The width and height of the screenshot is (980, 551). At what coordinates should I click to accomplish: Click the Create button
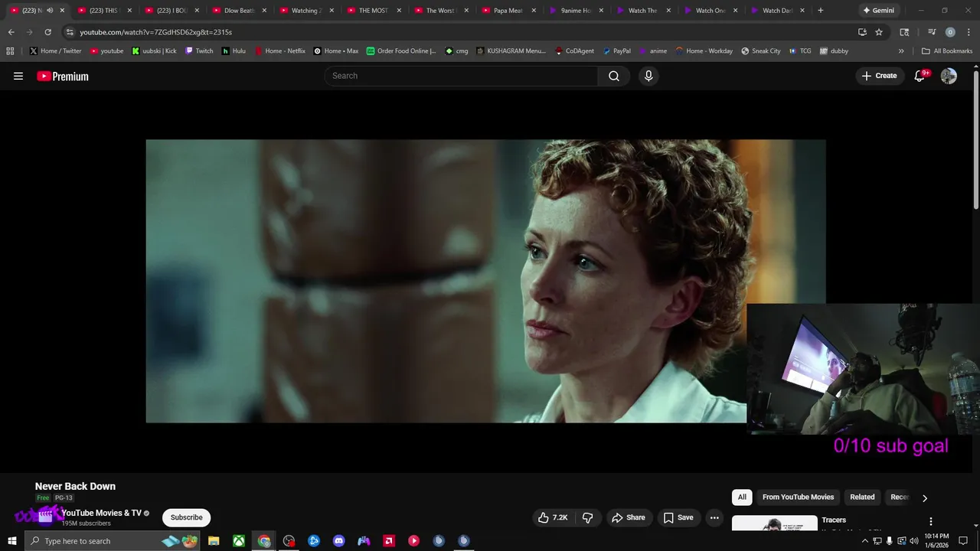[879, 76]
